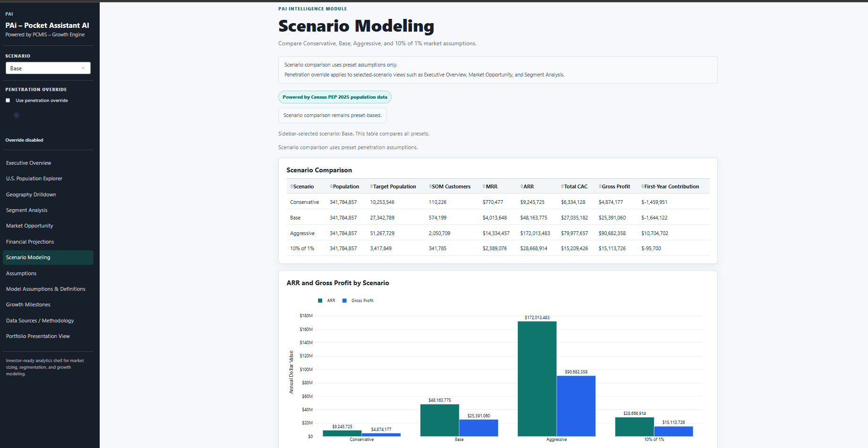868x448 pixels.
Task: Sort by Target Population column header
Action: point(393,186)
